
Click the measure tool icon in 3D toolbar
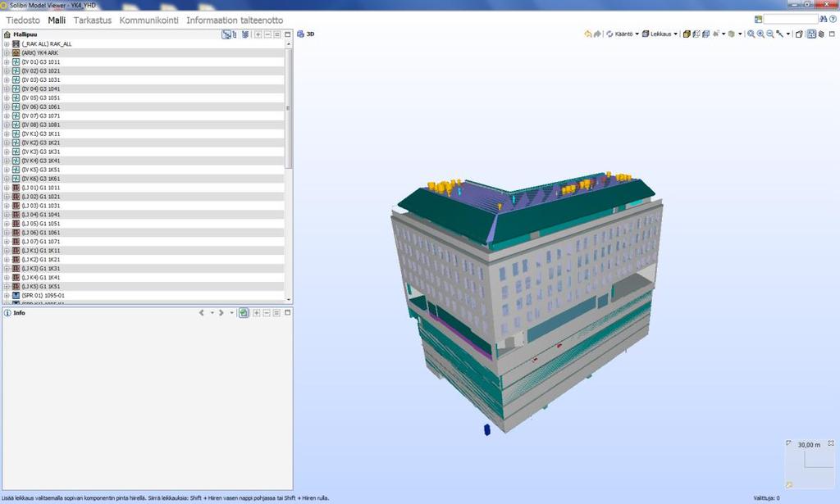(x=780, y=34)
